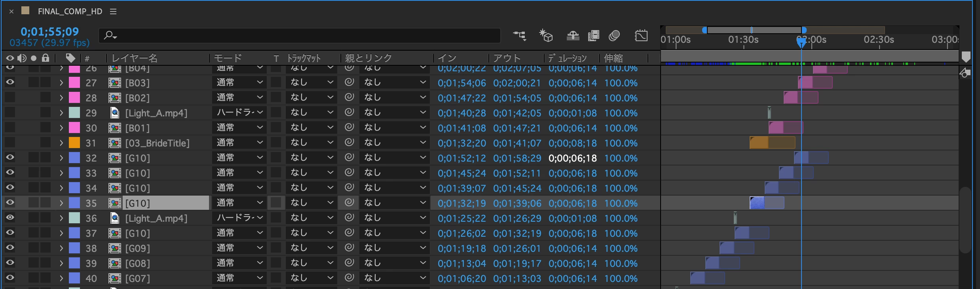This screenshot has width=980, height=289.
Task: Open track matte dropdown for layer 33
Action: 311,173
